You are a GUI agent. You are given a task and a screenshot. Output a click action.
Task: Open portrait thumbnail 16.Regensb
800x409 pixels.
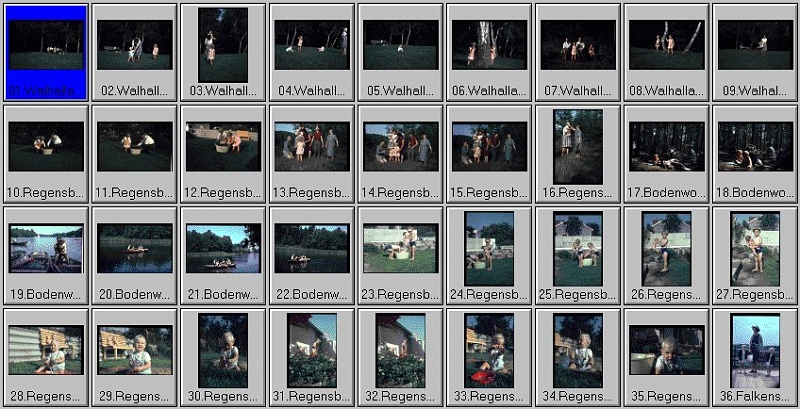click(578, 146)
